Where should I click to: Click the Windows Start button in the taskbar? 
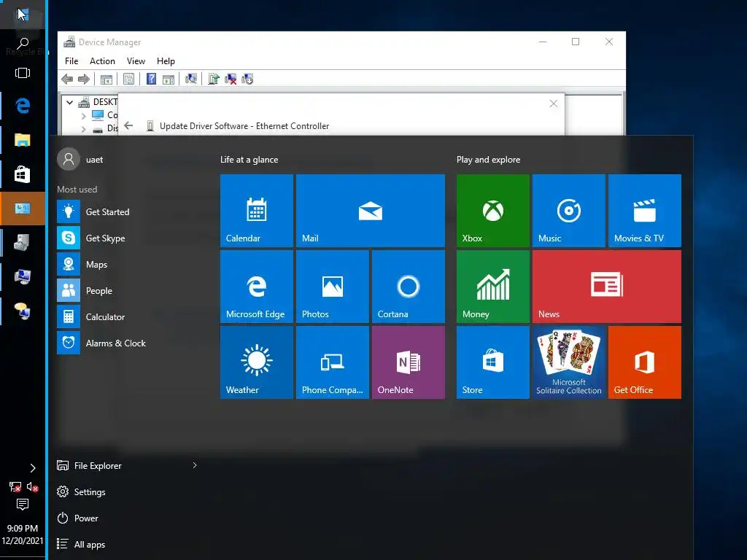[23, 15]
